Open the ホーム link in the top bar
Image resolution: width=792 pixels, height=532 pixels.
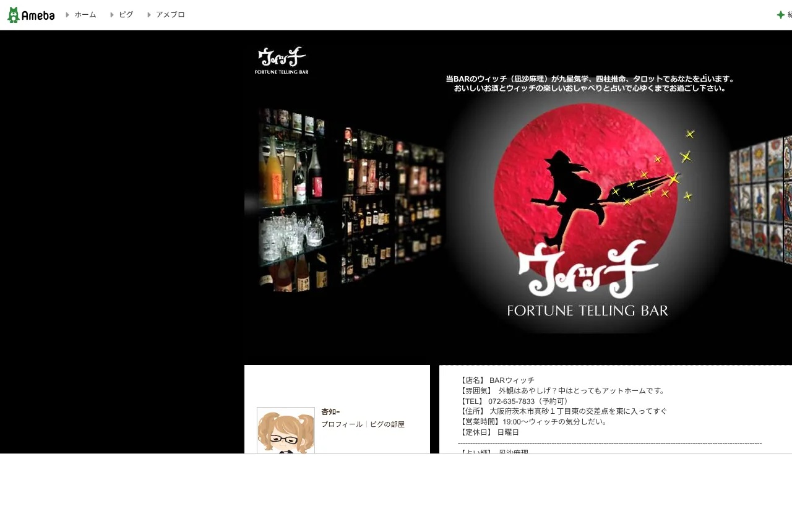pyautogui.click(x=85, y=15)
